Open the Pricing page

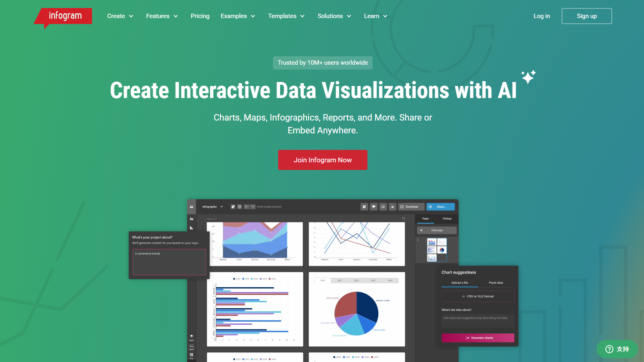pyautogui.click(x=200, y=16)
